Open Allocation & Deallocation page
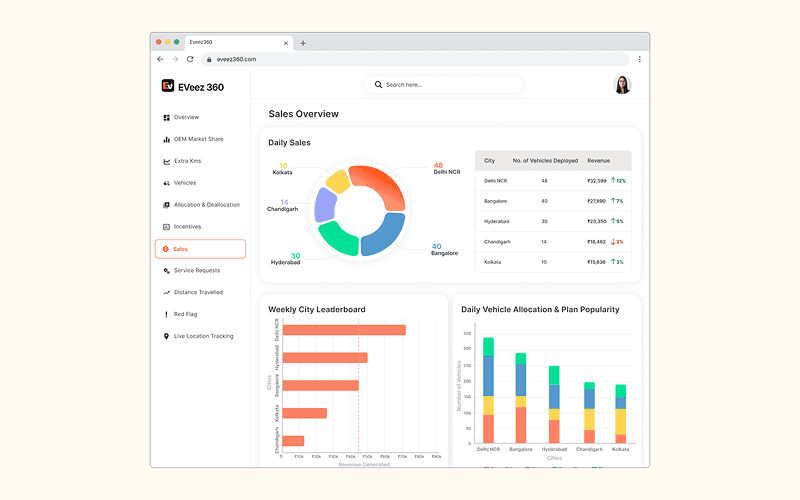Image resolution: width=800 pixels, height=500 pixels. (x=207, y=205)
